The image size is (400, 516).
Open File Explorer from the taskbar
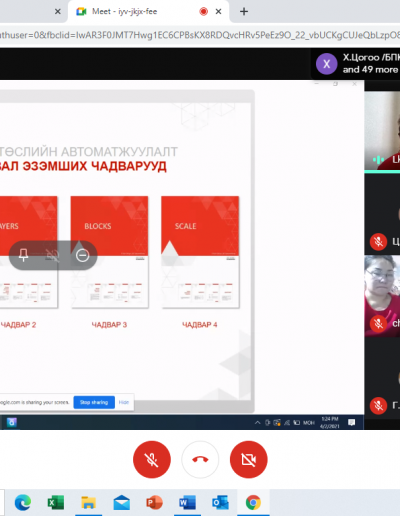coord(88,502)
